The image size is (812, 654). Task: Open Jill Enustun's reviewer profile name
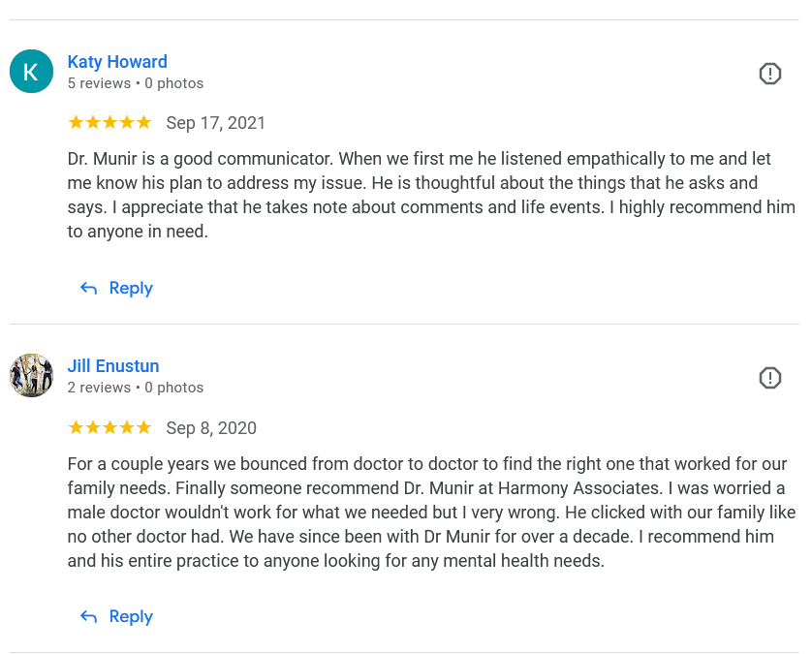point(113,366)
